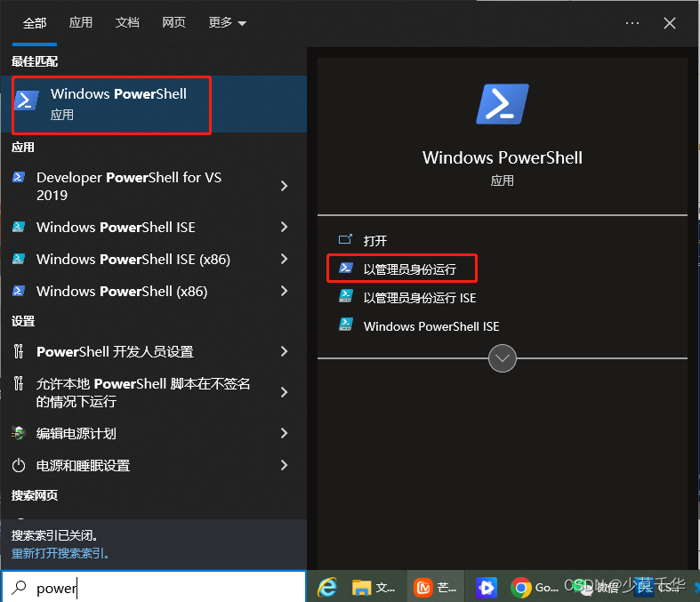Image resolution: width=700 pixels, height=602 pixels.
Task: Expand Developer PowerShell for VS 2019 arrow
Action: pos(284,186)
